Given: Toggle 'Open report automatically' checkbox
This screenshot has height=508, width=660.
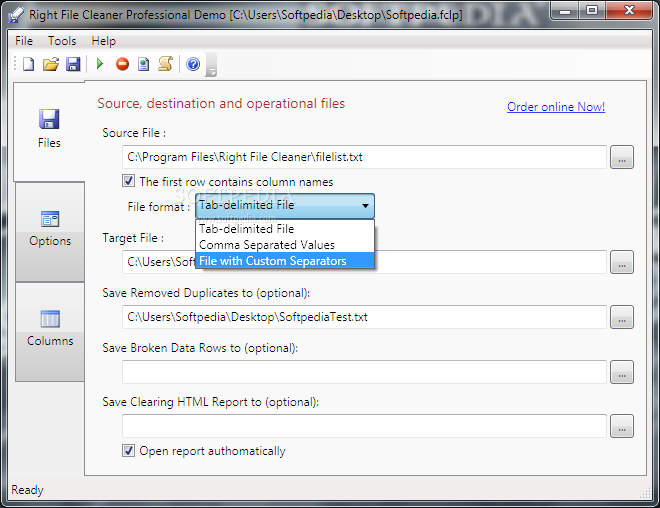Looking at the screenshot, I should [x=128, y=450].
